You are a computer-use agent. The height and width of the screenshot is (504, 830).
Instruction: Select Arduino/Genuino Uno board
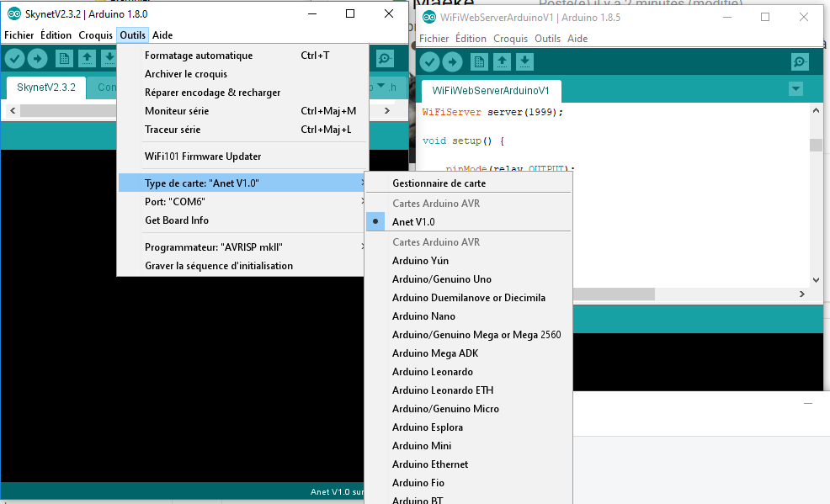click(469, 279)
